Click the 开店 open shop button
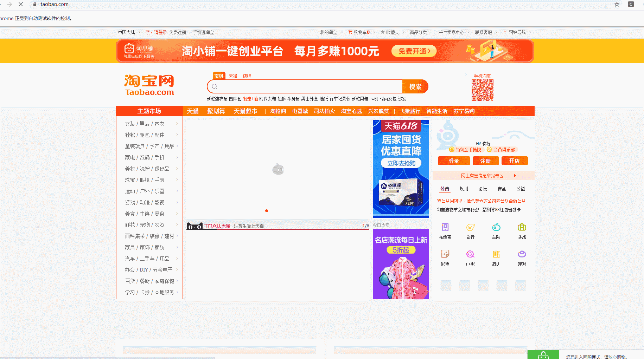644x359 pixels. tap(515, 161)
